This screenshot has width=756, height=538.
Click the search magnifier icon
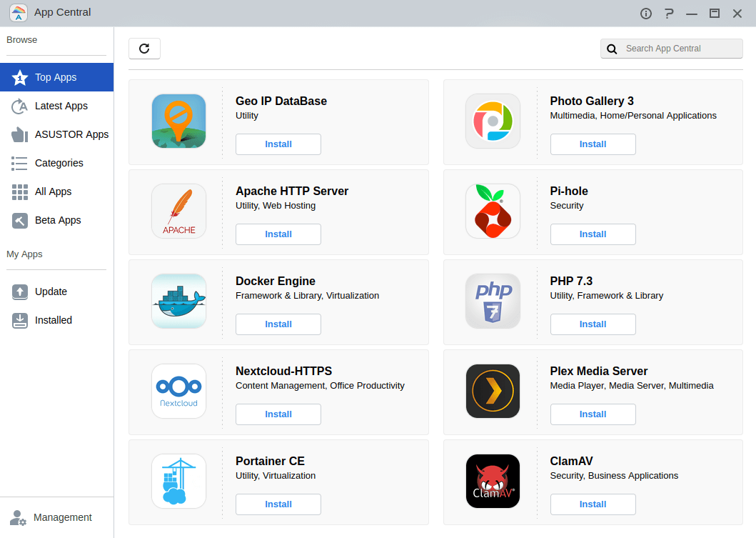(x=612, y=49)
